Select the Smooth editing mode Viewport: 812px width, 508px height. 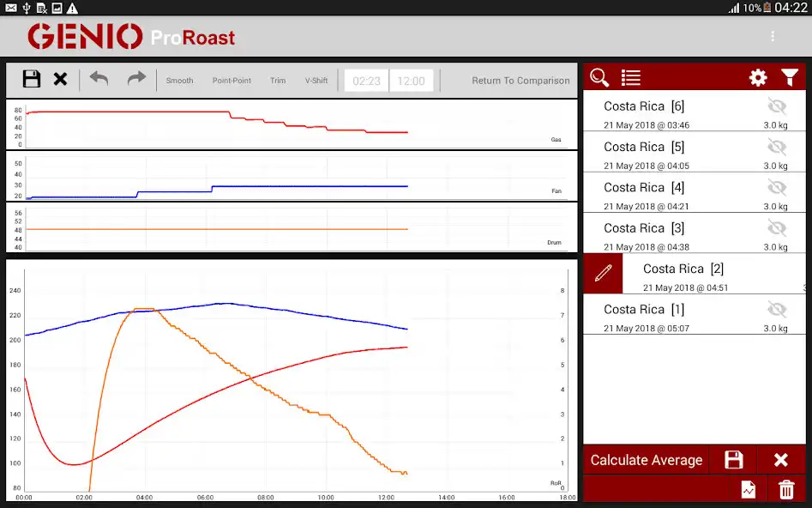tap(179, 81)
